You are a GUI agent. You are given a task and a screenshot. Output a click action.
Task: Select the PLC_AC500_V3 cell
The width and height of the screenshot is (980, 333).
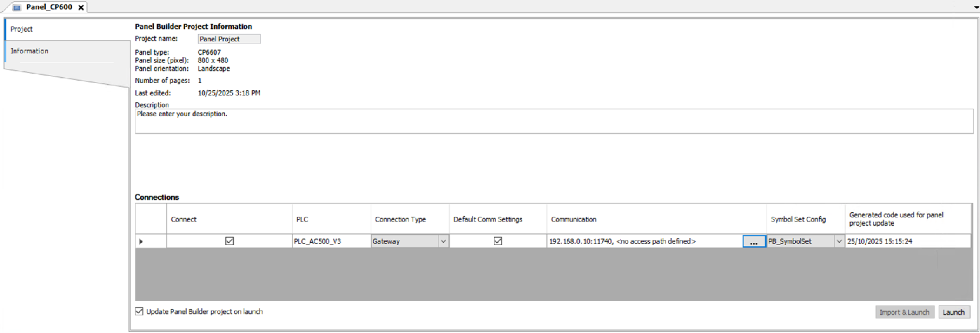coord(331,241)
